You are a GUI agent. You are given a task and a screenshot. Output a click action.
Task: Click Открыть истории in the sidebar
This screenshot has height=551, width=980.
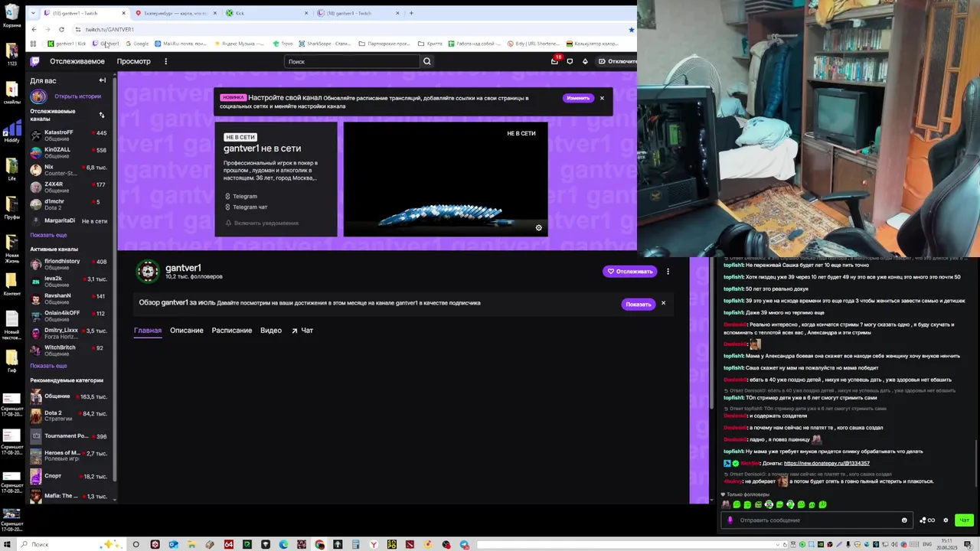pos(77,96)
